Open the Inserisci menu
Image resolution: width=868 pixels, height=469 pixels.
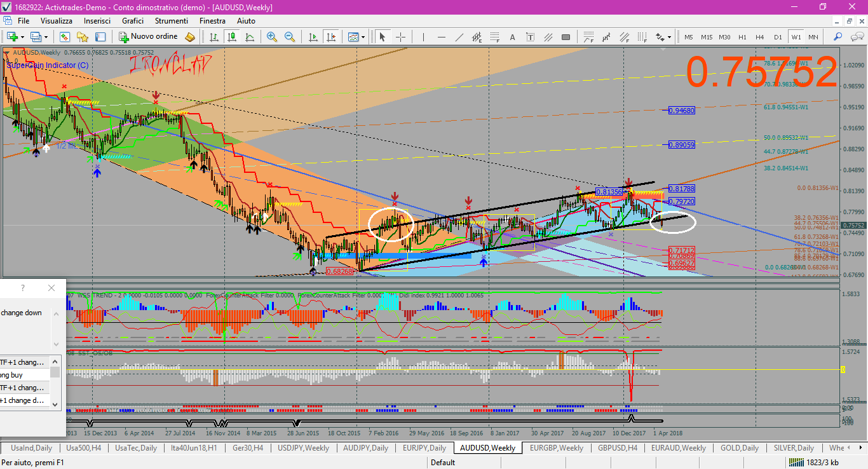click(x=97, y=21)
